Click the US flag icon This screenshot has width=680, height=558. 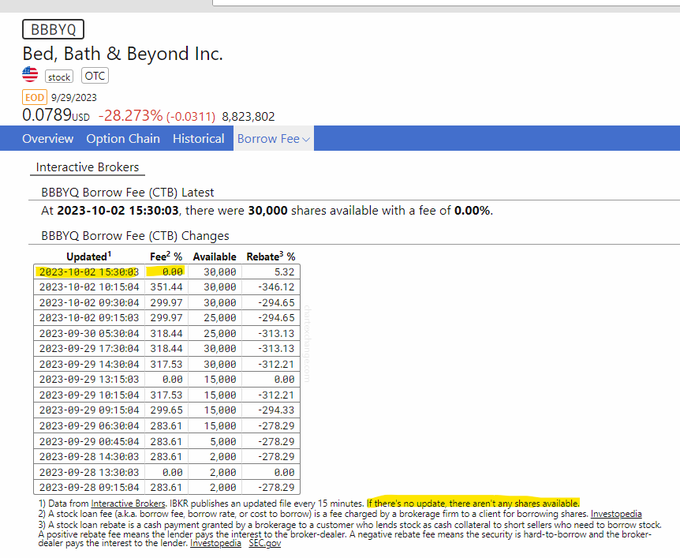(30, 75)
